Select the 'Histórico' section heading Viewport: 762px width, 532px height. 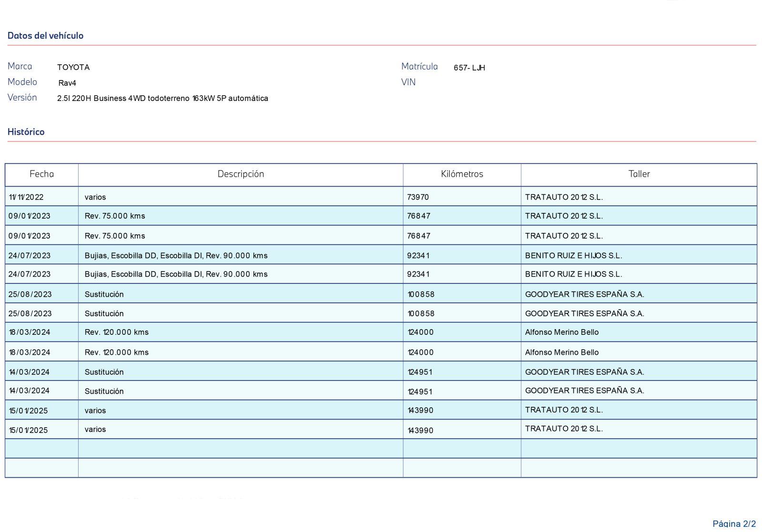pyautogui.click(x=26, y=132)
